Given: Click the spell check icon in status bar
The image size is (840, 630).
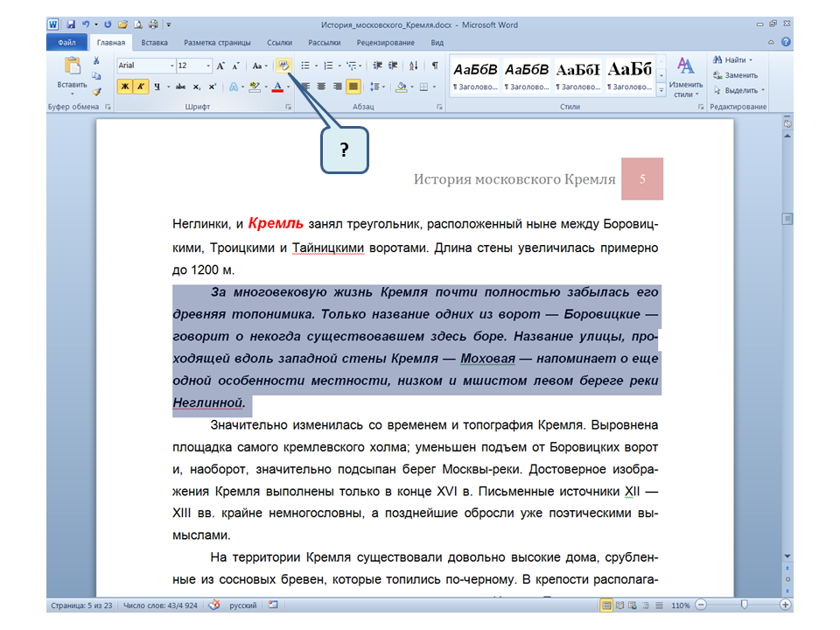Looking at the screenshot, I should point(214,605).
